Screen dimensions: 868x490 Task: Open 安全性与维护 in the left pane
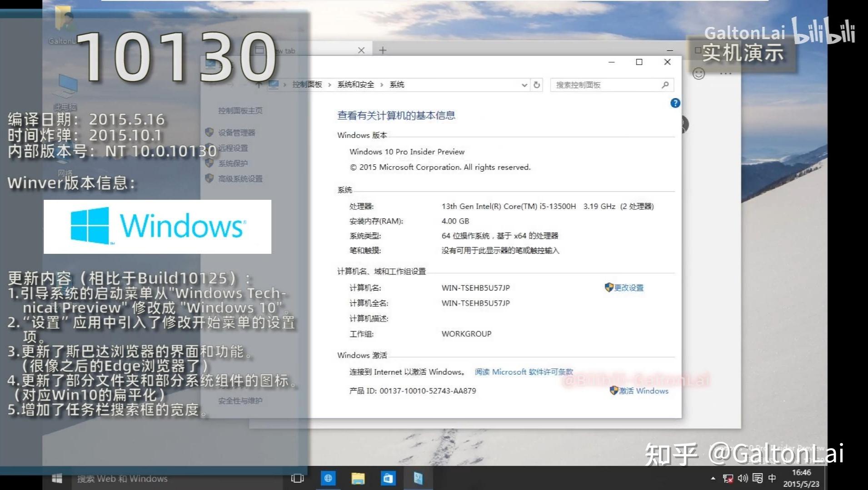(x=240, y=401)
